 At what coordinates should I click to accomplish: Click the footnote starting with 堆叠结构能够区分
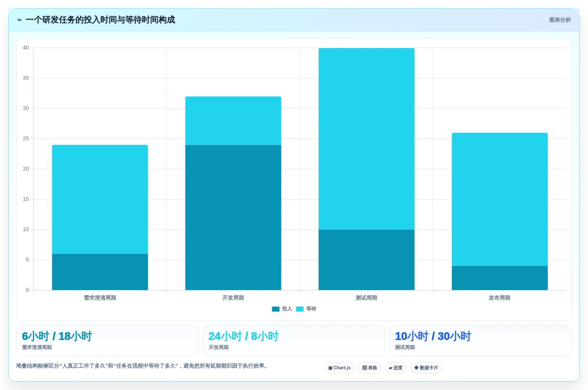143,366
